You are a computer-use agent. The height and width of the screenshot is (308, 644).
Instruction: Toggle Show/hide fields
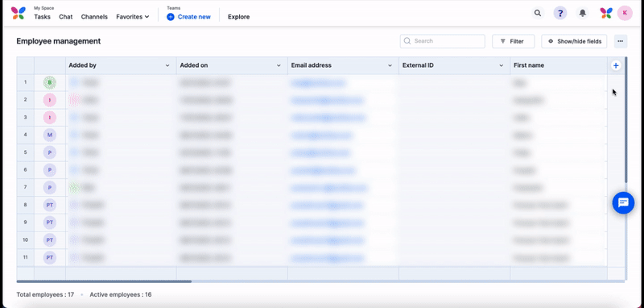pyautogui.click(x=574, y=41)
